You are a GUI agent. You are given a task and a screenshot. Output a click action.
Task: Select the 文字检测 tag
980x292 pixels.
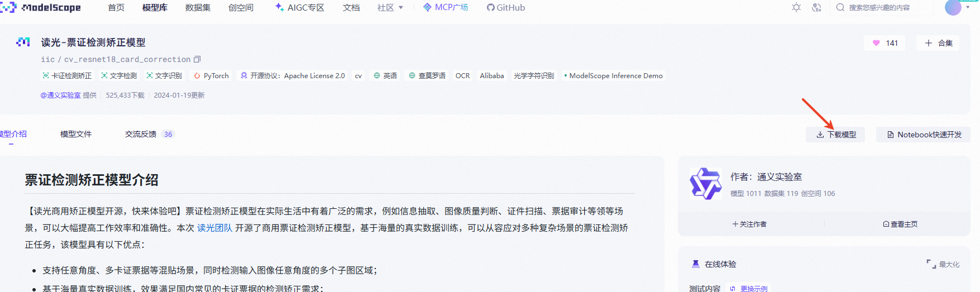coord(119,75)
